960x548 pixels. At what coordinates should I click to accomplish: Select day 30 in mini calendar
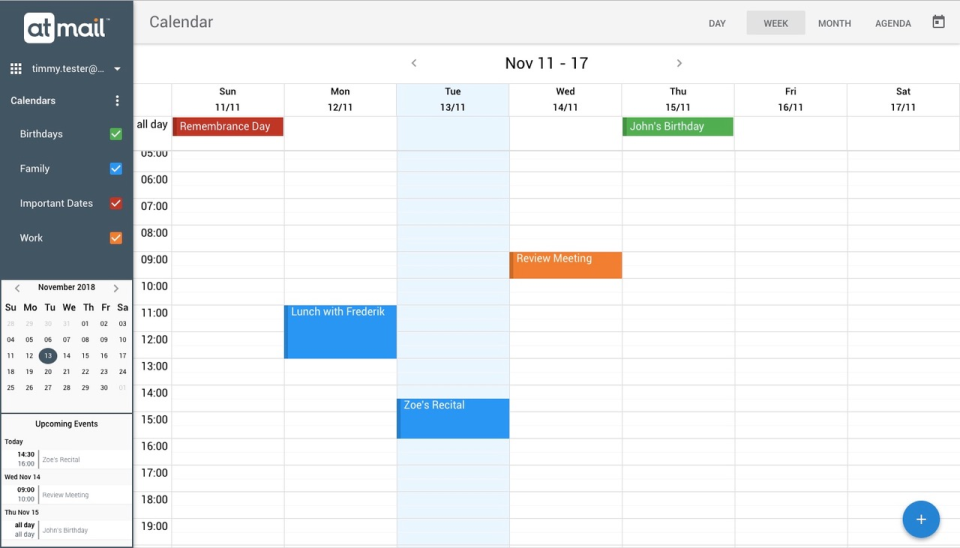click(x=104, y=388)
